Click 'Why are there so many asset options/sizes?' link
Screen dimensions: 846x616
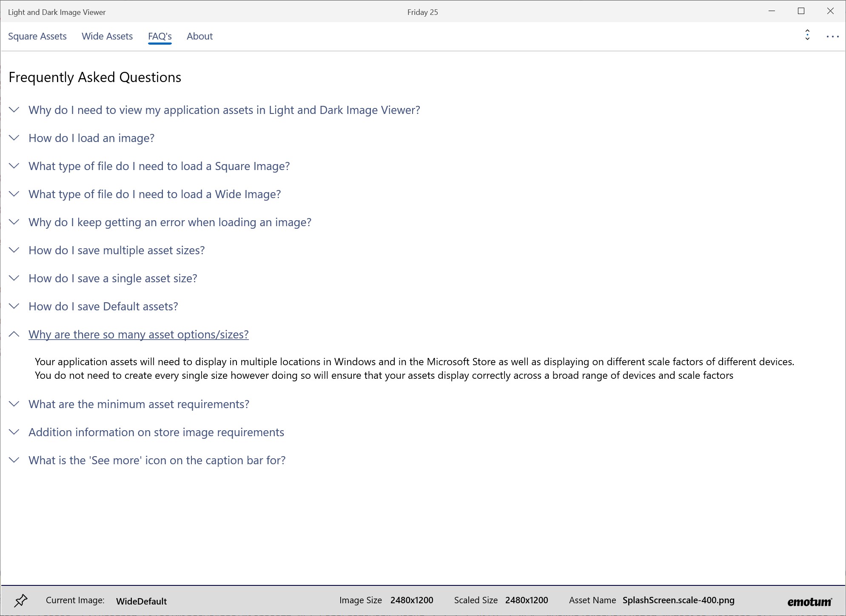tap(139, 335)
